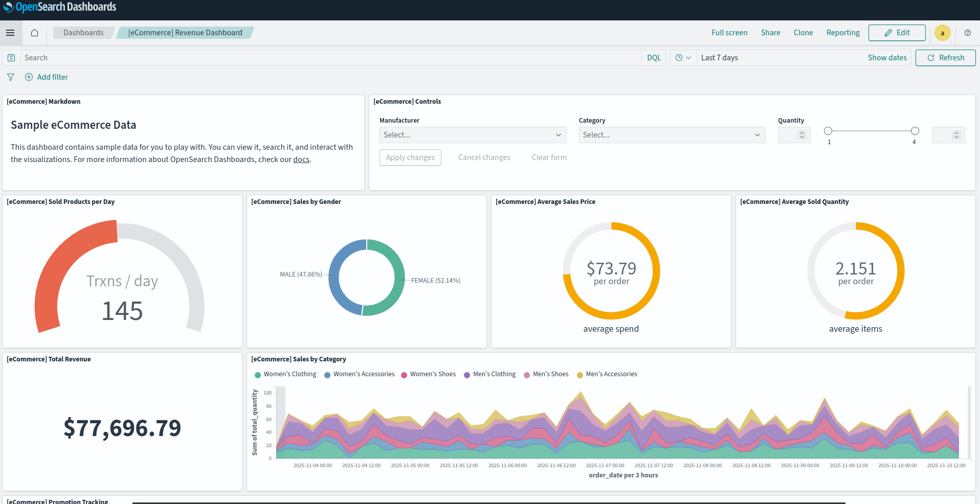Open the hamburger navigation menu

[x=10, y=33]
